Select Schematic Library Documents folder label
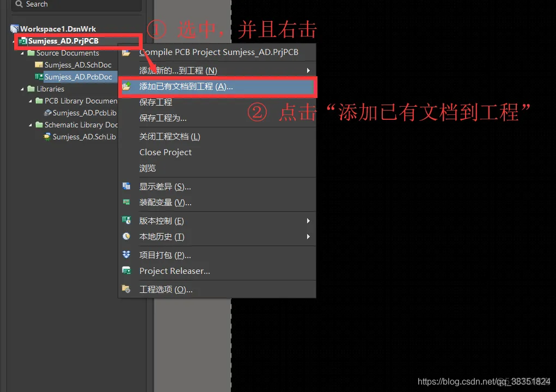 (81, 125)
